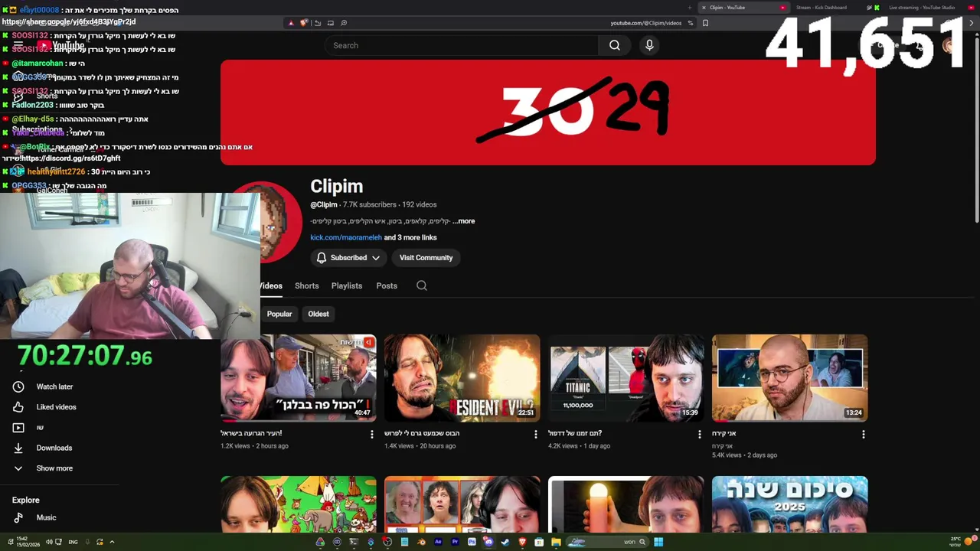Open the Playlists tab
Viewport: 980px width, 551px height.
tap(347, 285)
